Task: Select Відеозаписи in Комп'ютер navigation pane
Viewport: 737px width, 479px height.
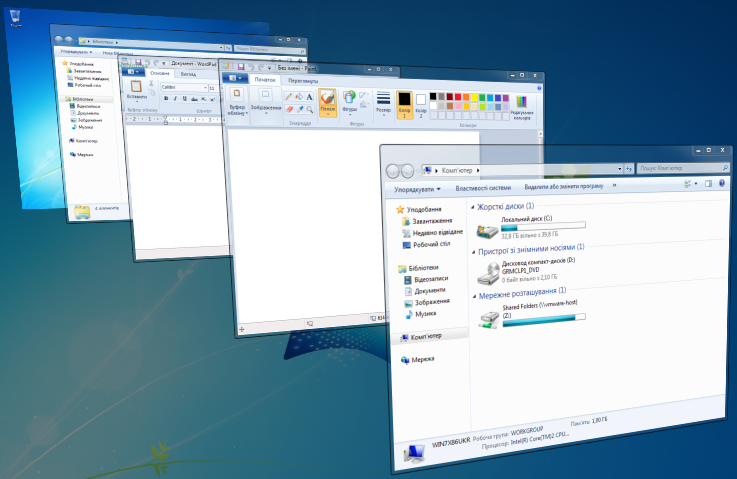Action: pos(426,280)
